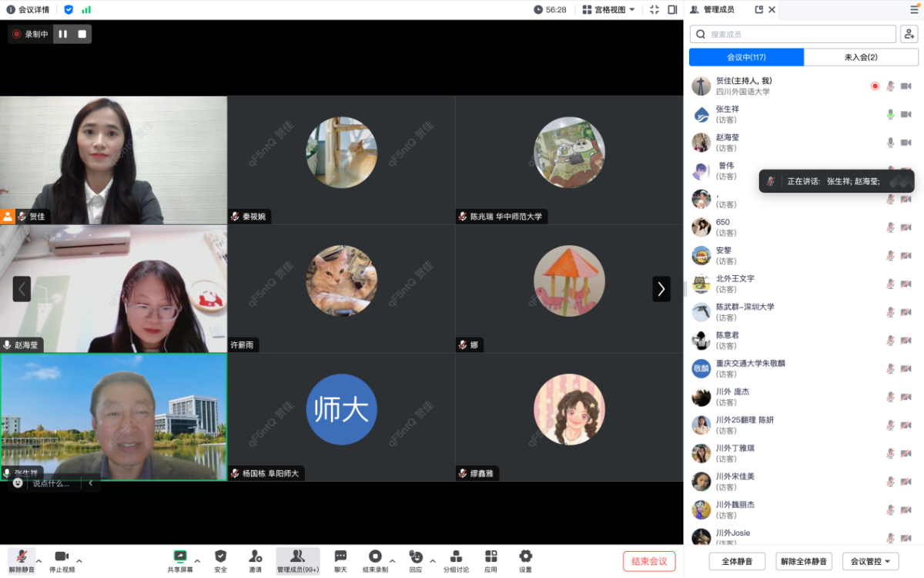Click the add member icon beside search
The image size is (924, 578).
click(909, 34)
